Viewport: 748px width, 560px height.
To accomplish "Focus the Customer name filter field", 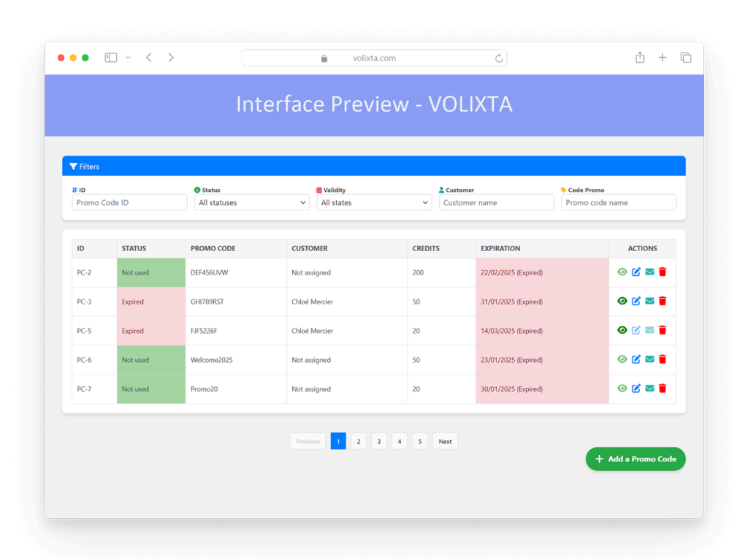I will (x=496, y=202).
